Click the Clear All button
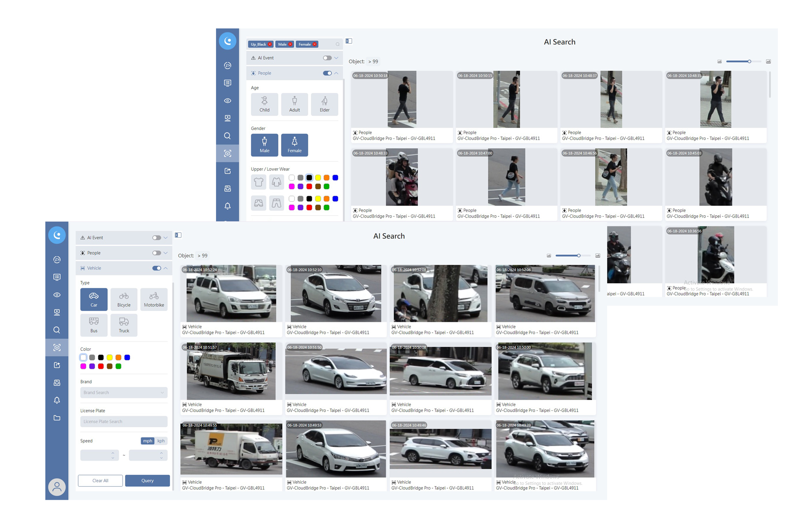 [100, 481]
